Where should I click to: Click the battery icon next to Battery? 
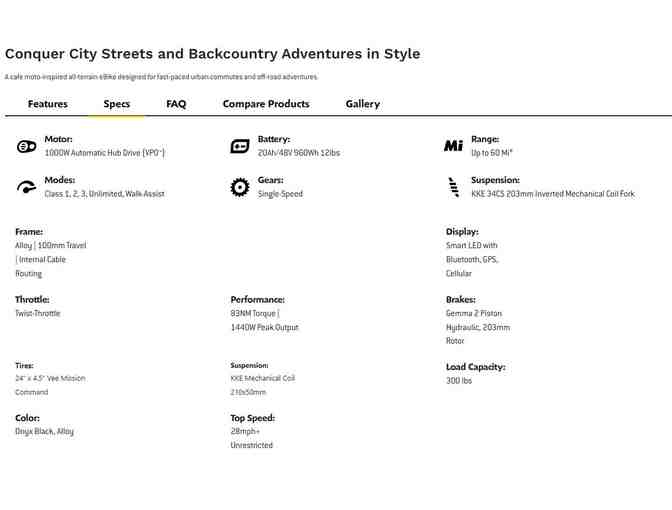[240, 147]
